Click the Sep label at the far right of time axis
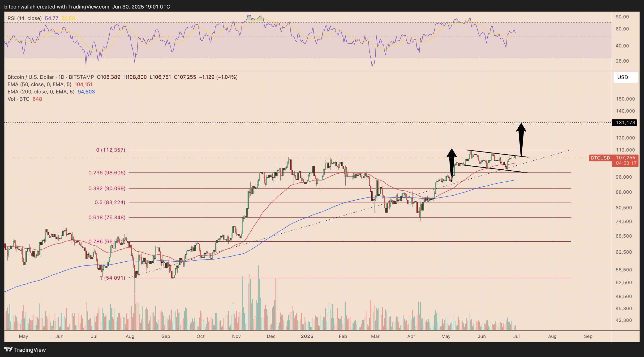The image size is (644, 357). (x=588, y=336)
